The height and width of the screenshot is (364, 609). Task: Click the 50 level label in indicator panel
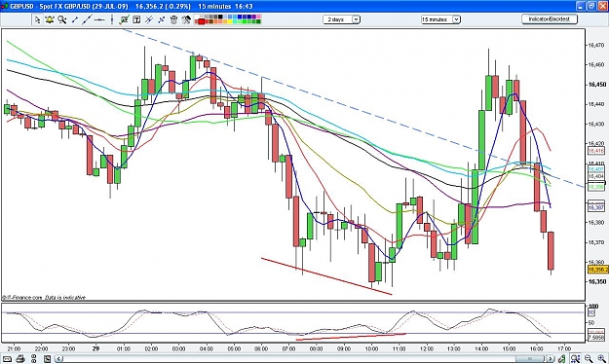point(591,323)
